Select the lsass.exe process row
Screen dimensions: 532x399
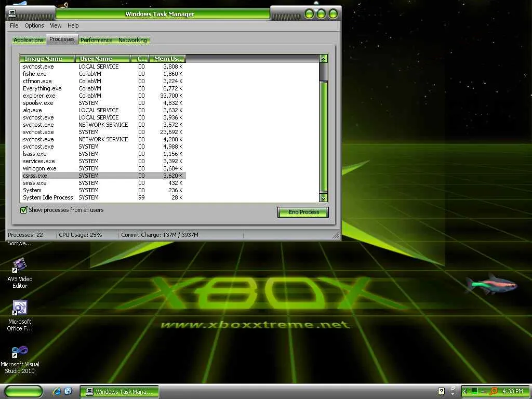tap(103, 154)
